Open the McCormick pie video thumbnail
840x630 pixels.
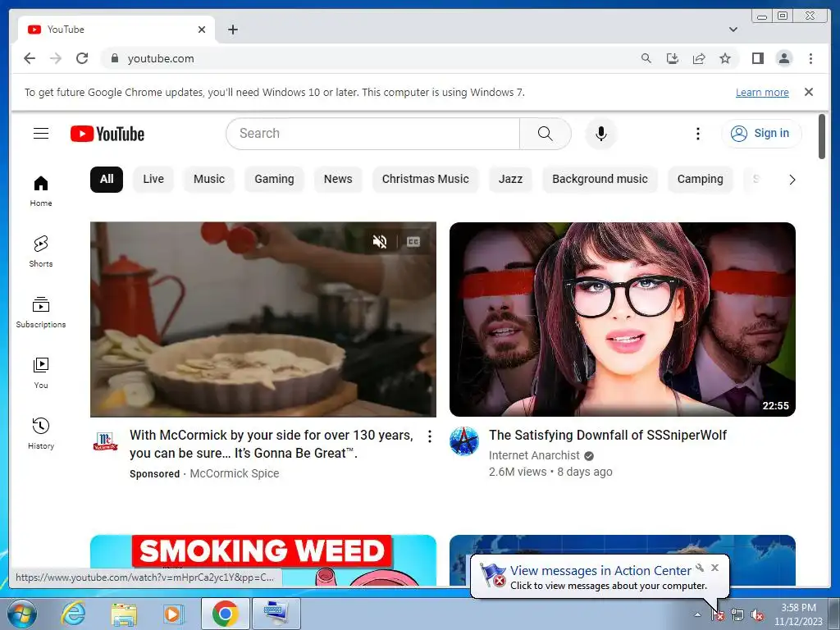(263, 319)
